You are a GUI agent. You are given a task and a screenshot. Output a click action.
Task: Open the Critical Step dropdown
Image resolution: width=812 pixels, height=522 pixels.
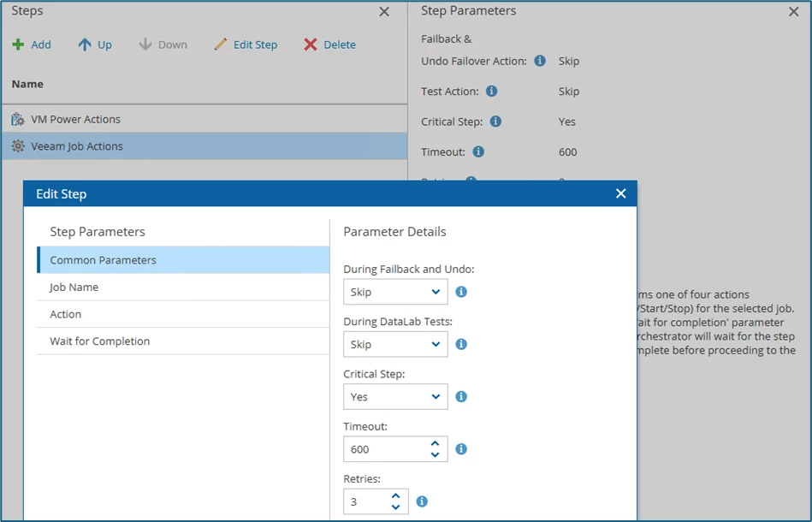click(395, 397)
